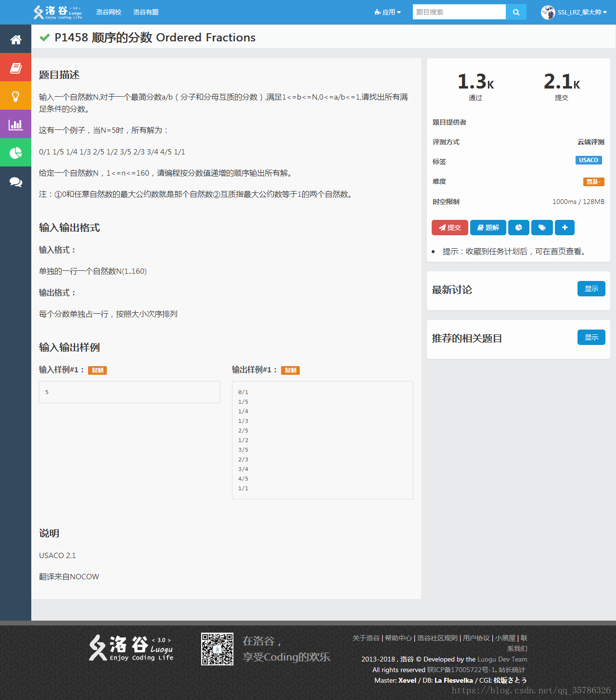Click the USACO 2.1 note text
This screenshot has width=616, height=700.
pos(57,555)
